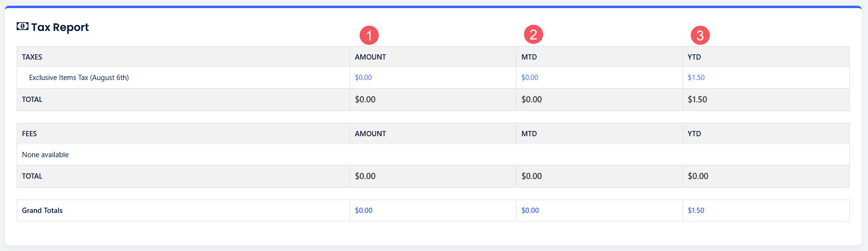Click the FEES column header
The height and width of the screenshot is (251, 868).
click(29, 134)
